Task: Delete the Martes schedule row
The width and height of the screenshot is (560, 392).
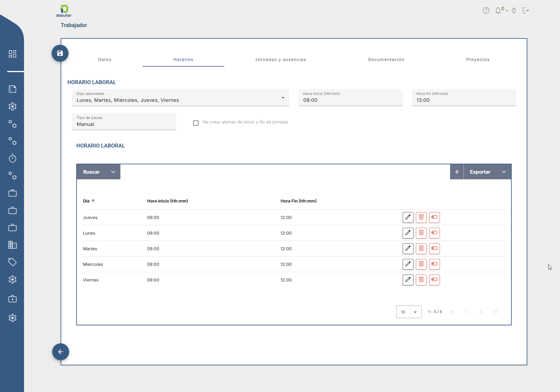Action: pyautogui.click(x=421, y=248)
